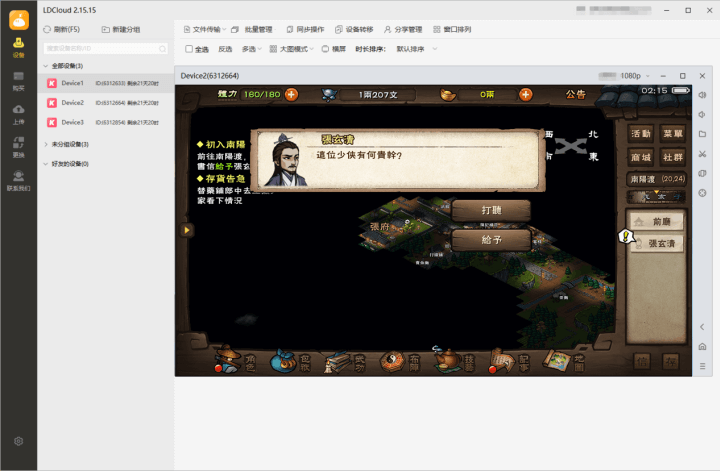The width and height of the screenshot is (720, 471).
Task: Open 公告 announcements in game top bar
Action: pyautogui.click(x=575, y=95)
